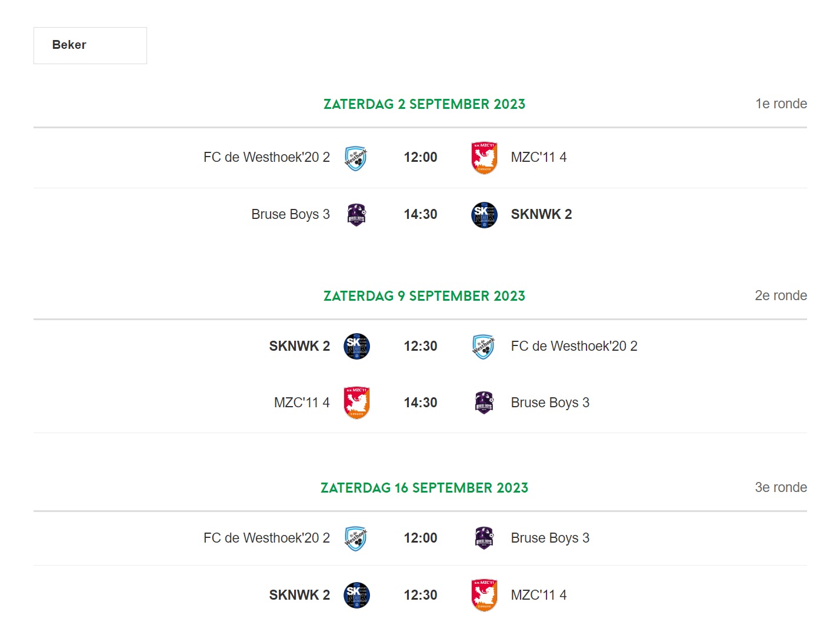Open the 12:30 SKNWK 2 vs FC de Westhoek match
Image resolution: width=840 pixels, height=625 pixels.
(420, 347)
